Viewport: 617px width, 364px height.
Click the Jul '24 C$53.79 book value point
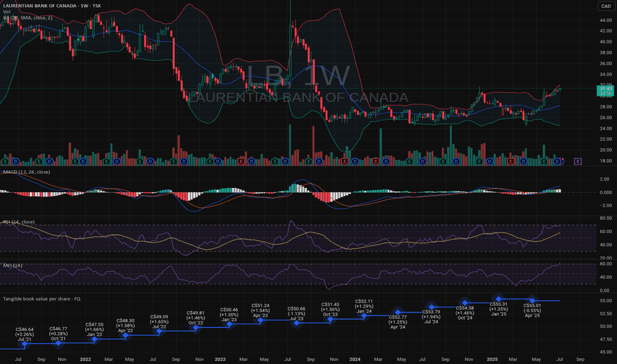pyautogui.click(x=432, y=307)
